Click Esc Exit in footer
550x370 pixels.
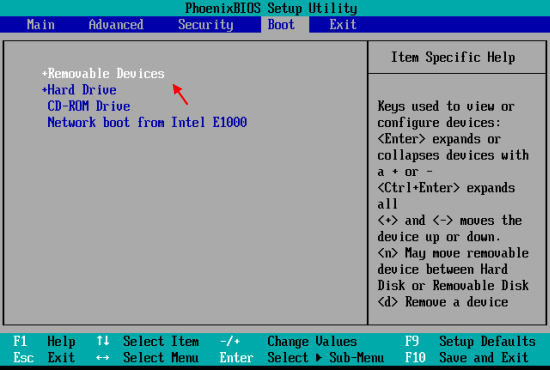pyautogui.click(x=44, y=358)
